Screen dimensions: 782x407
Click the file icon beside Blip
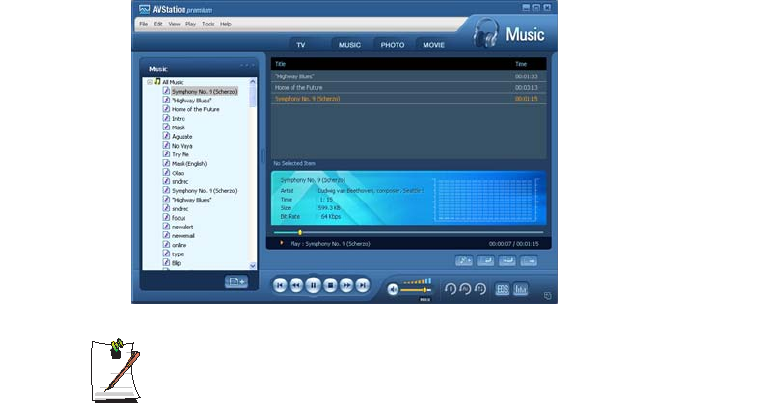coord(166,262)
